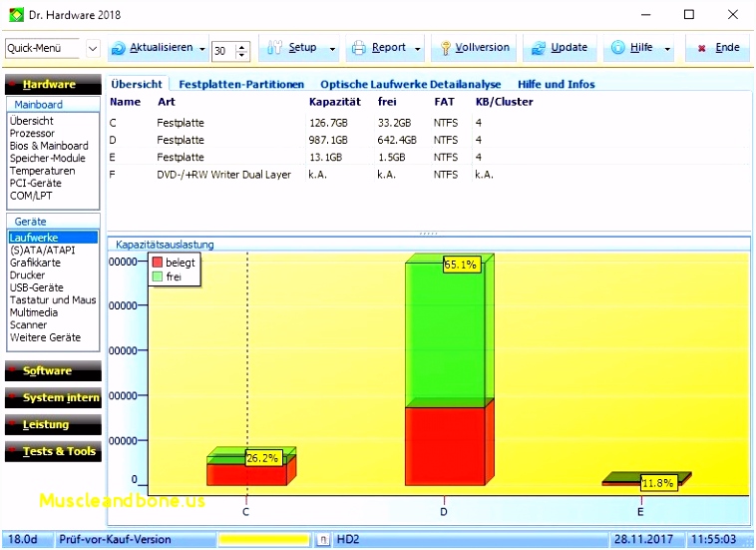Click the Report button label

(x=389, y=47)
